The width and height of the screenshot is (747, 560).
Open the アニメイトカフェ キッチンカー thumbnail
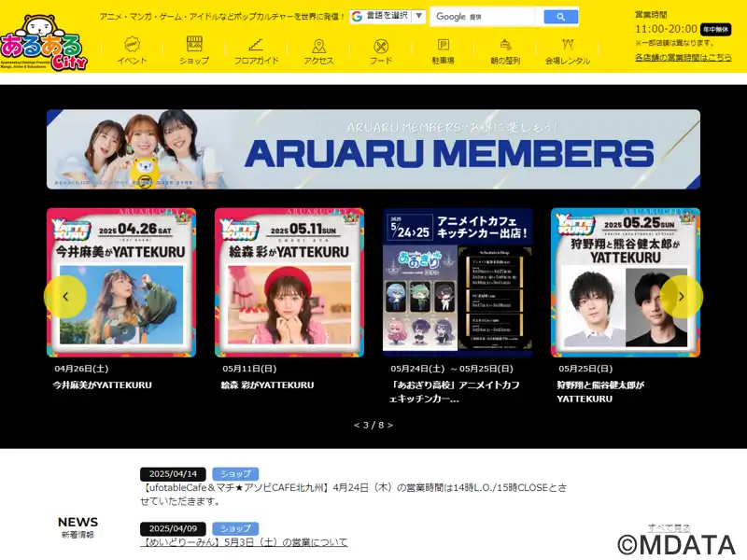458,283
